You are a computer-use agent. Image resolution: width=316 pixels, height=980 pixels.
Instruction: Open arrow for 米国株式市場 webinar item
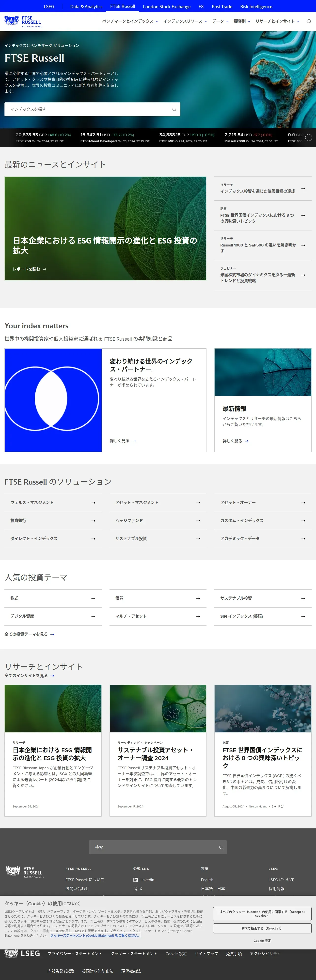pyautogui.click(x=303, y=275)
